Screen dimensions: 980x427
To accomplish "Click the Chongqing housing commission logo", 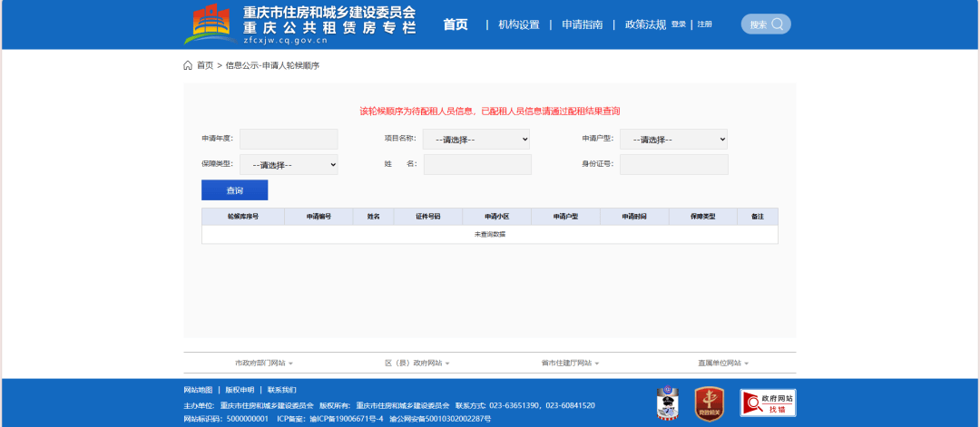I will point(211,24).
